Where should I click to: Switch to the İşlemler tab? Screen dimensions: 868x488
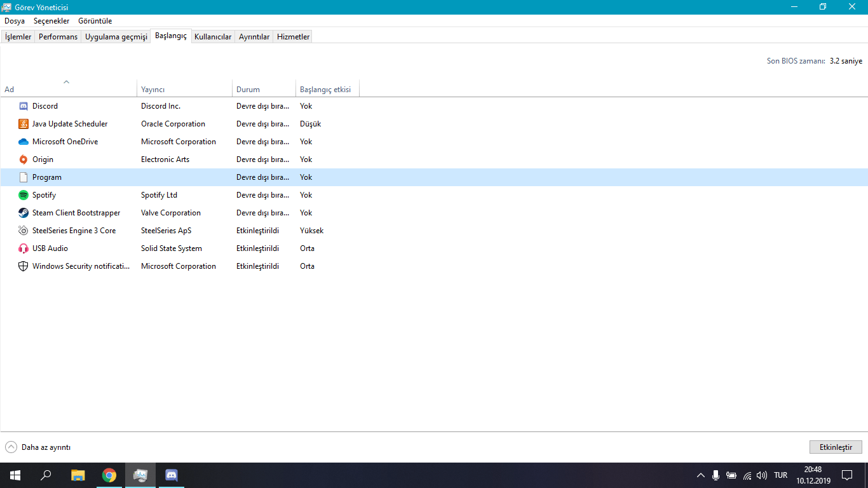coord(18,37)
